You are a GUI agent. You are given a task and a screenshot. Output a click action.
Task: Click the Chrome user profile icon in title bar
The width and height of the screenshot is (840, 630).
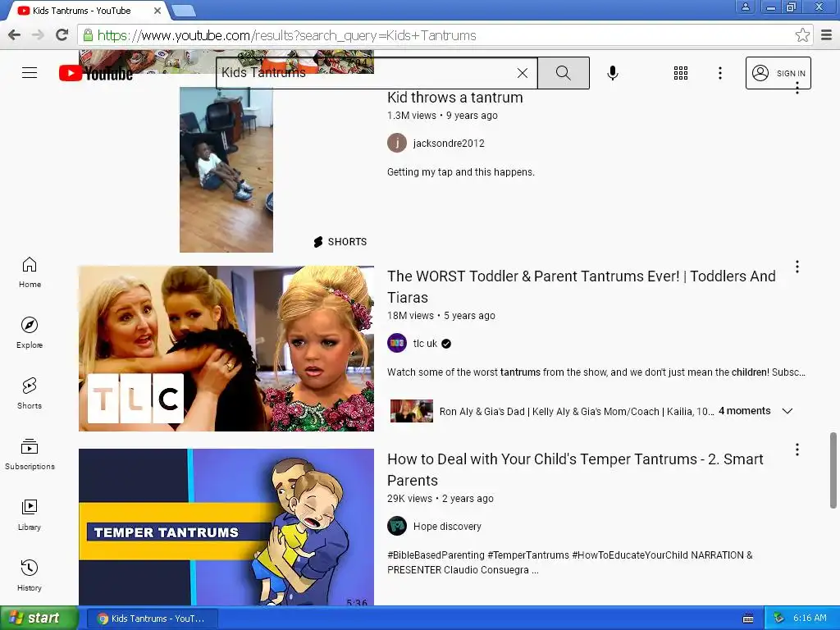(745, 7)
